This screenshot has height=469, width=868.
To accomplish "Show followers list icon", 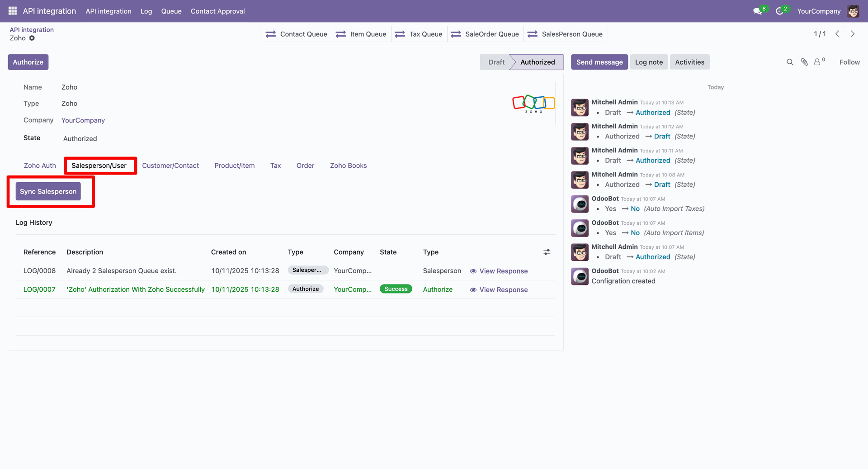I will coord(819,62).
